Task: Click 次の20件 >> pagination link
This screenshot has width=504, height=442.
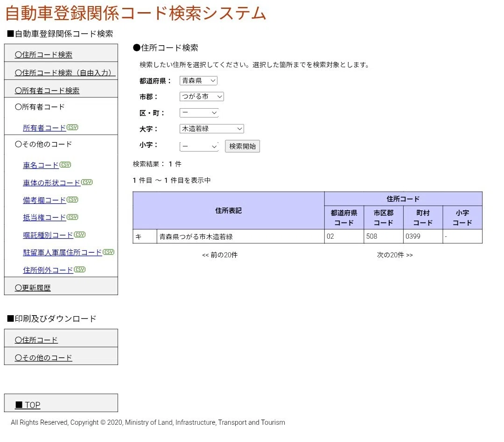Action: coord(395,255)
